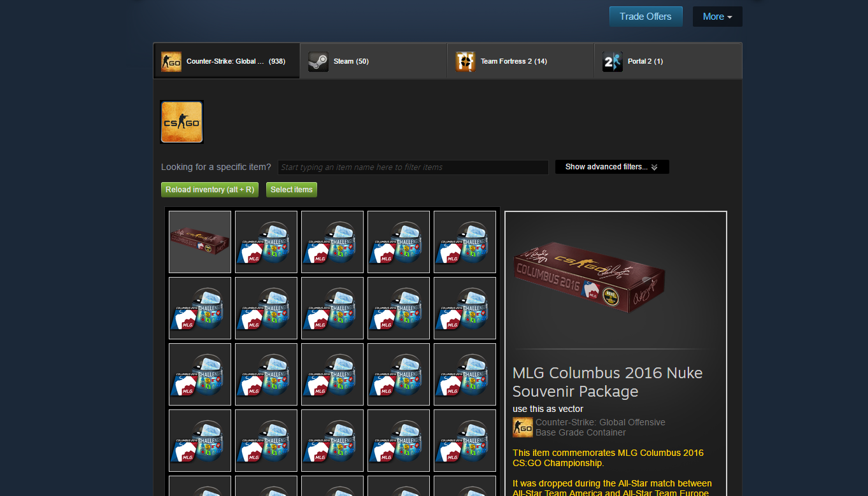The width and height of the screenshot is (868, 496).
Task: Open the Team Fortress 2 (14) tab
Action: click(520, 61)
